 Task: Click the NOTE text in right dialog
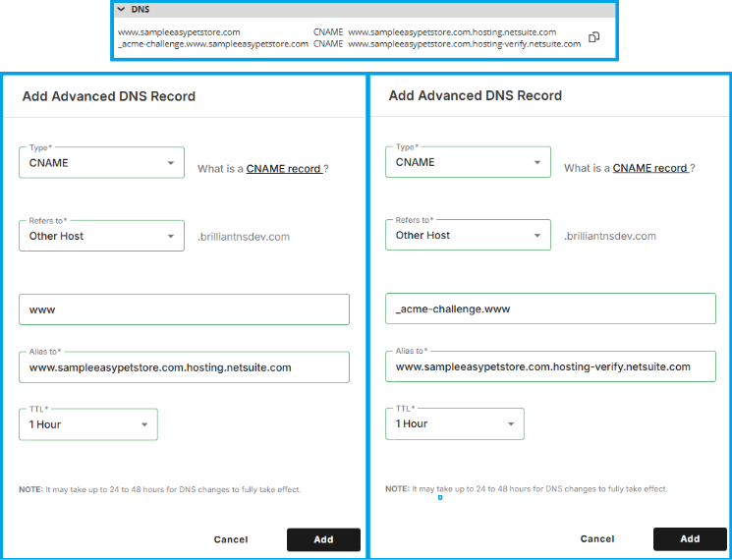pyautogui.click(x=526, y=488)
